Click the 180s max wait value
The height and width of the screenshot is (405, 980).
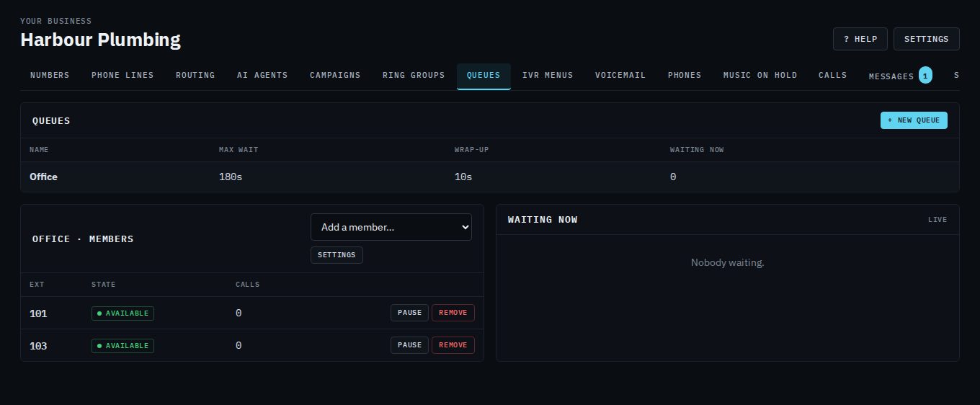(231, 177)
